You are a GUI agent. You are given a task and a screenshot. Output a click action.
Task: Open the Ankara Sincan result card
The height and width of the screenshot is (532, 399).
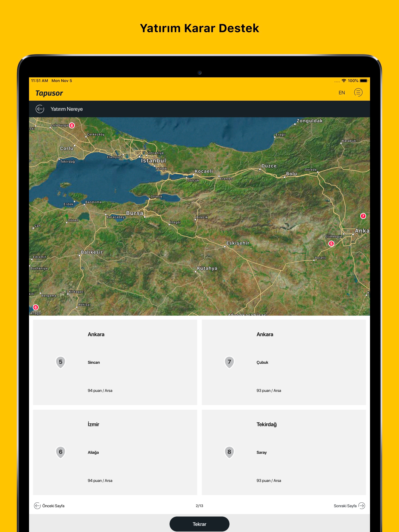click(115, 362)
